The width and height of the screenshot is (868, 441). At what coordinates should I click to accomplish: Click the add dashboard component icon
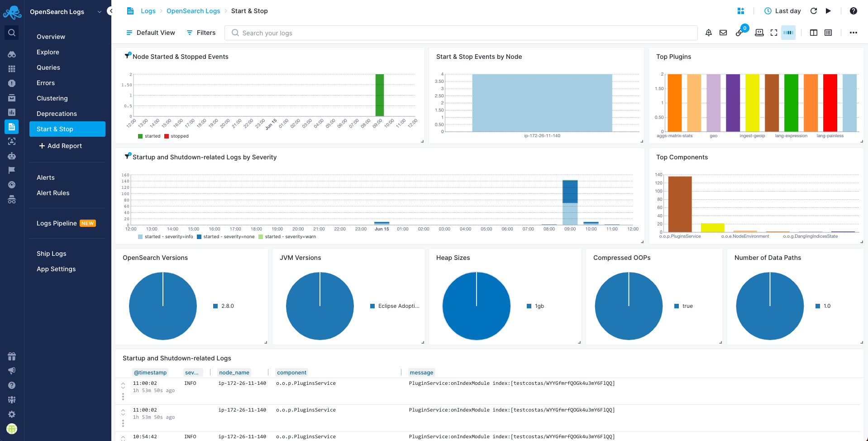(x=741, y=11)
